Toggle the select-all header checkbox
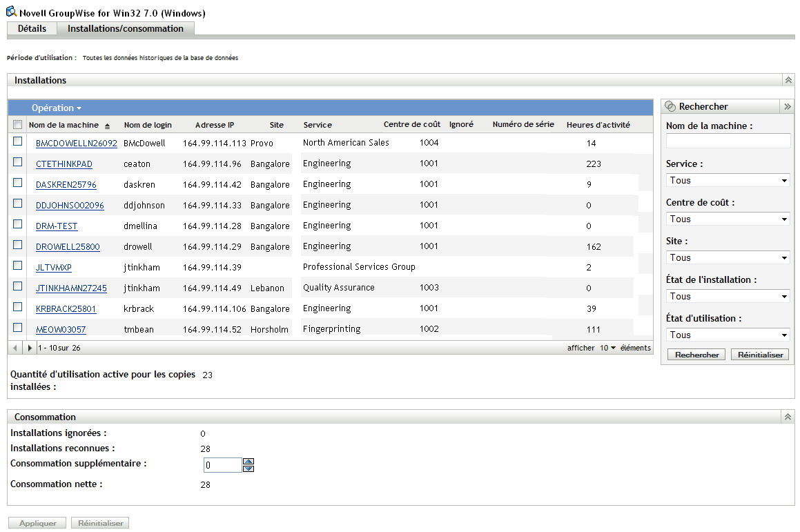This screenshot has width=800, height=532. [18, 124]
